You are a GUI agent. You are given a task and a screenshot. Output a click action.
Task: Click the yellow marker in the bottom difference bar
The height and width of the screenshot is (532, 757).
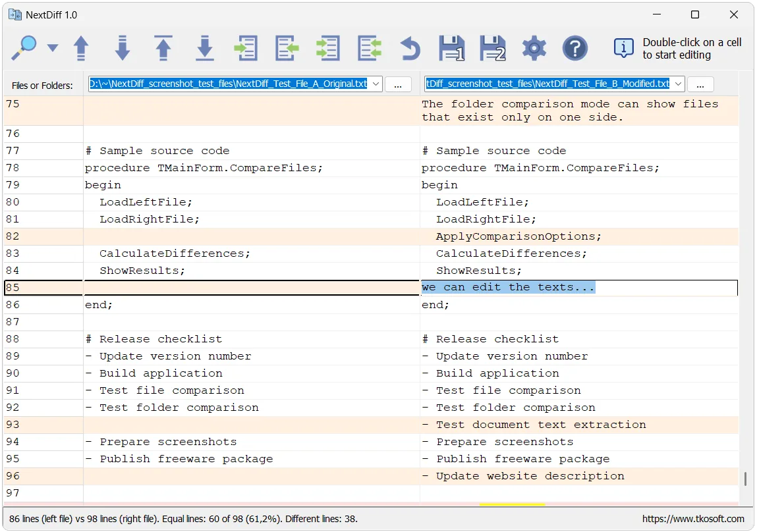pos(512,504)
